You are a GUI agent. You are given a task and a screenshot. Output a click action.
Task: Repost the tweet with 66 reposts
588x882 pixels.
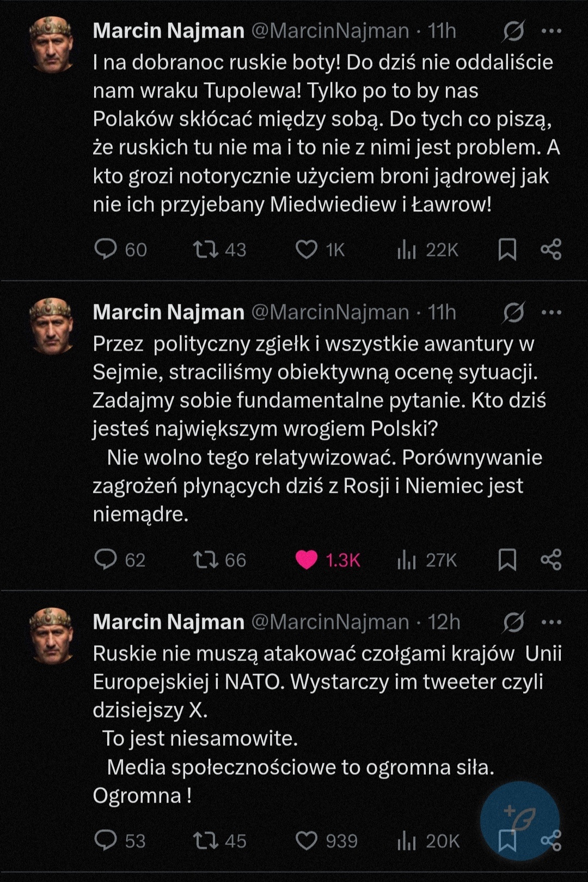206,560
